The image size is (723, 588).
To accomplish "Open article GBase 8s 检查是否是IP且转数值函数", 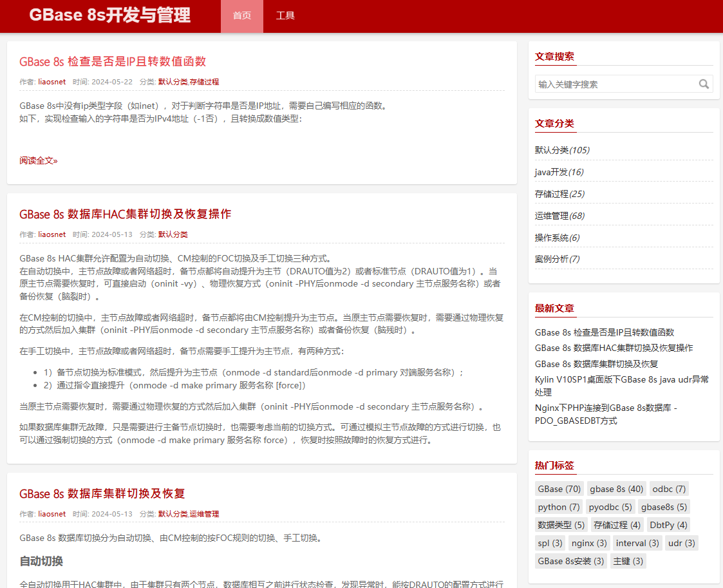I will point(113,61).
